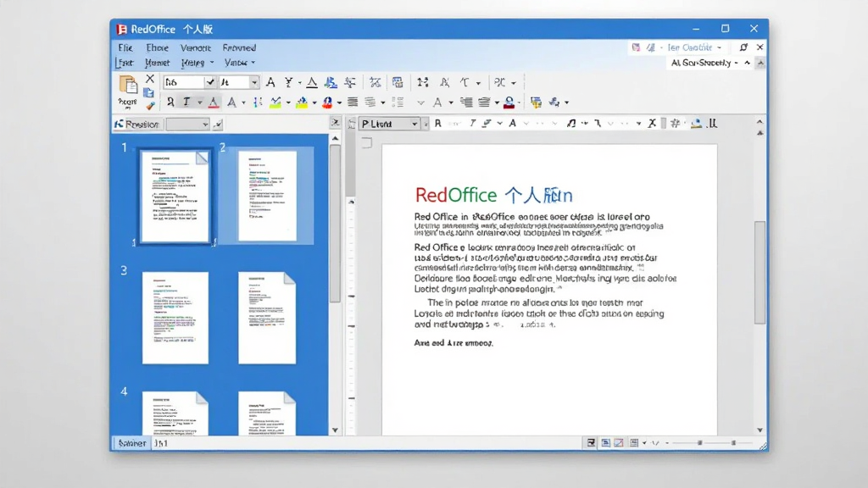Expand the paint bucket color dropdown arrow
The height and width of the screenshot is (488, 868).
tap(314, 103)
